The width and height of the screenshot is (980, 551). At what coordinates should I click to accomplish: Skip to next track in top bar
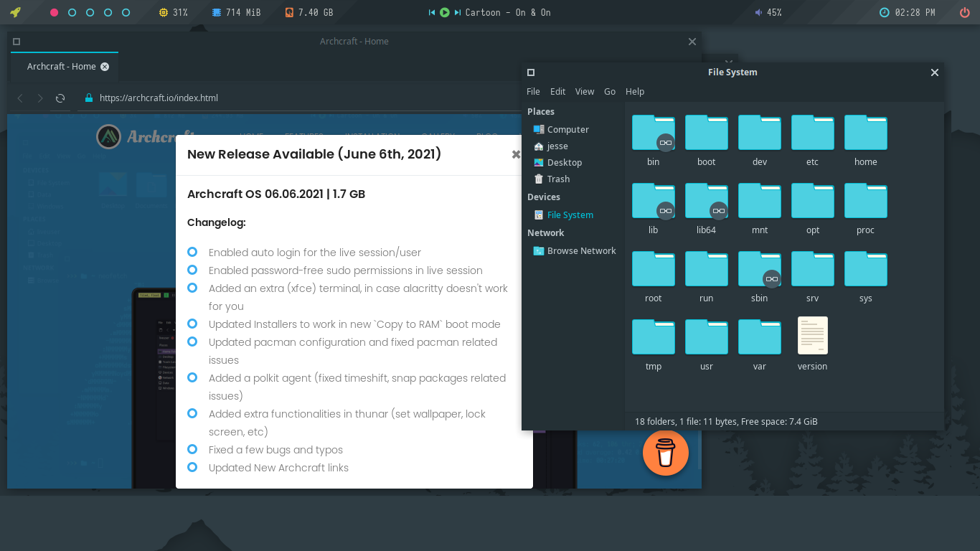pos(457,12)
